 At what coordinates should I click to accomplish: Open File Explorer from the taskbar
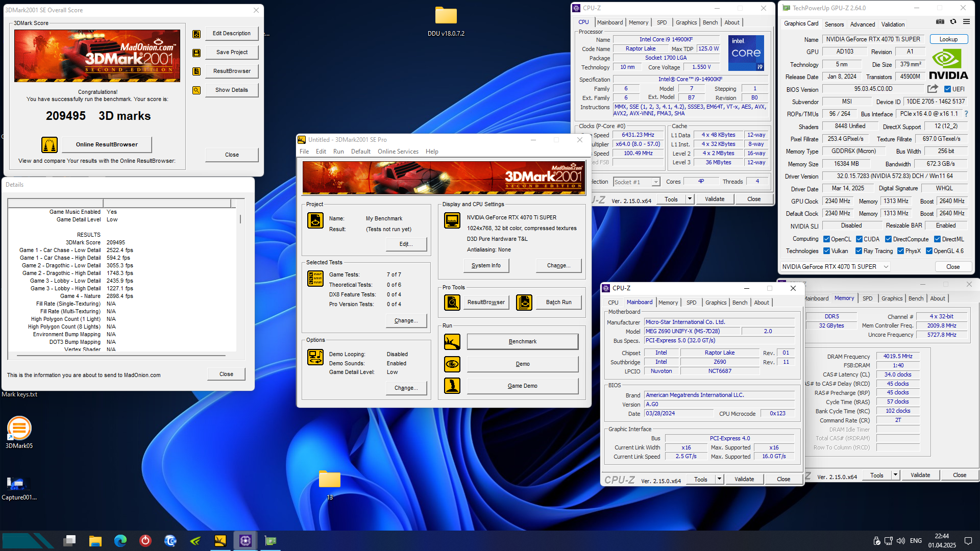pyautogui.click(x=95, y=541)
